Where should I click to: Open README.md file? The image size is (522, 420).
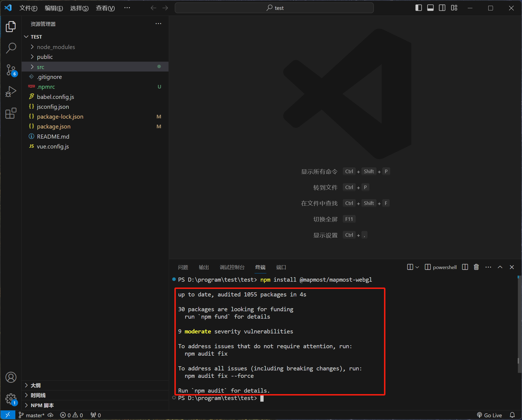(x=95, y=136)
